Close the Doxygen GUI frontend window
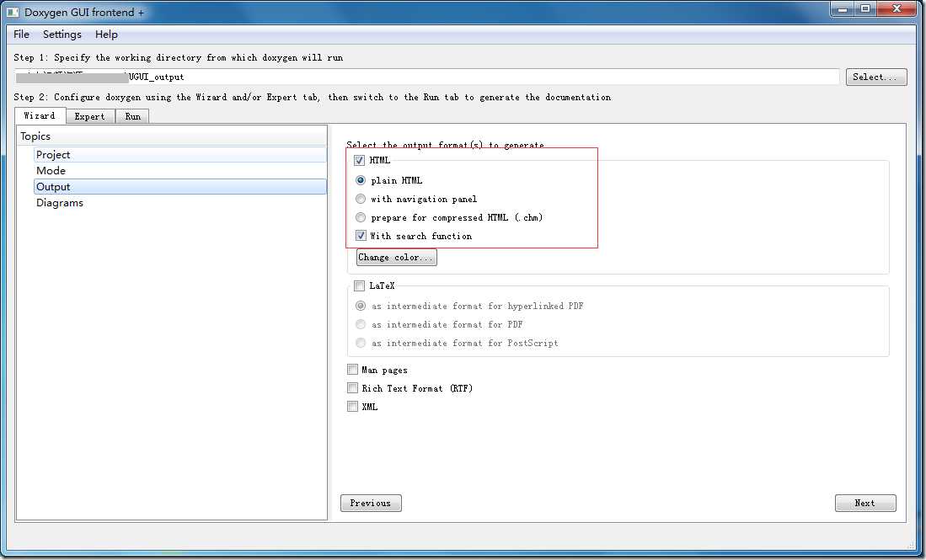Image resolution: width=926 pixels, height=560 pixels. (x=897, y=9)
